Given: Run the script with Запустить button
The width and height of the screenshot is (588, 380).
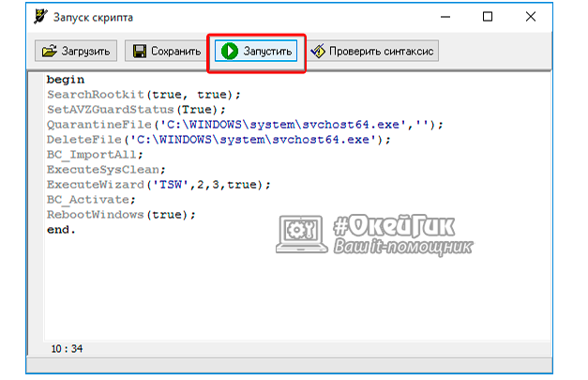Looking at the screenshot, I should coord(256,51).
